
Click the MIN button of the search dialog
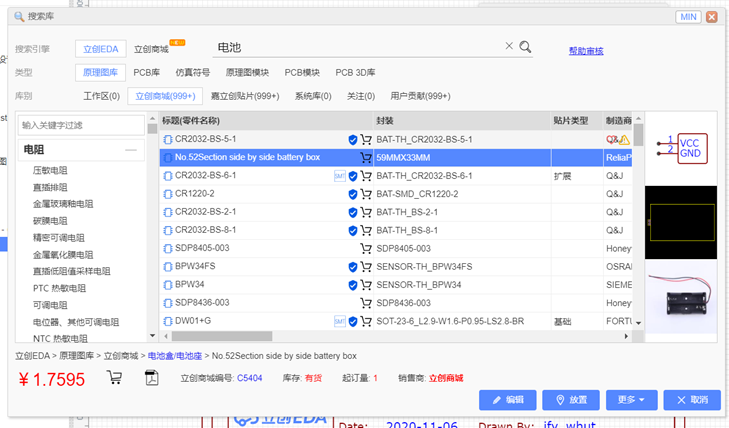point(688,17)
